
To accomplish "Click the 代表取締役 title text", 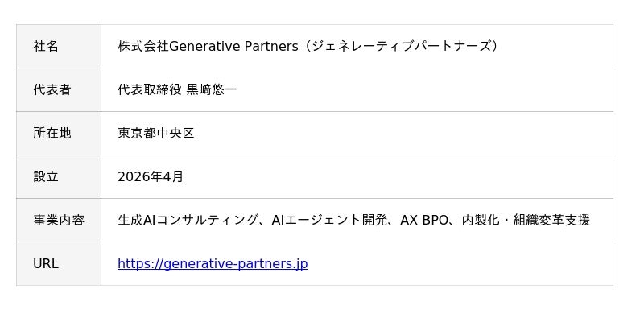I will click(x=150, y=90).
